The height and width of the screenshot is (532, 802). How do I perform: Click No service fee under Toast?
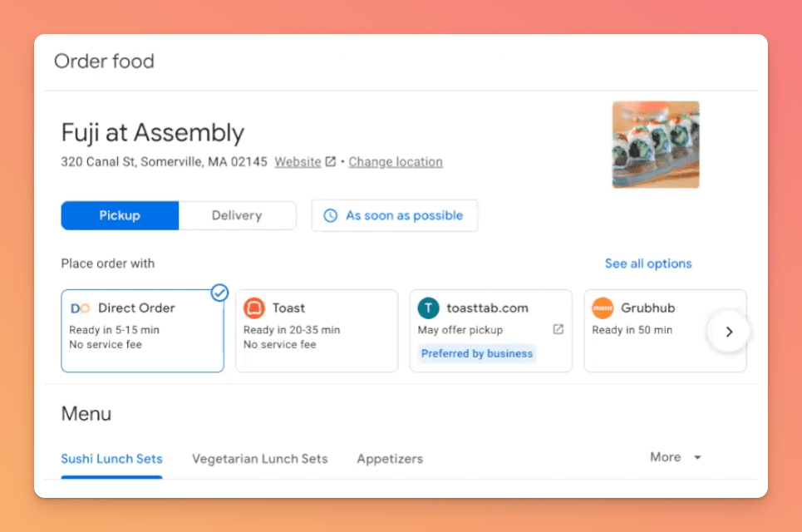point(280,345)
